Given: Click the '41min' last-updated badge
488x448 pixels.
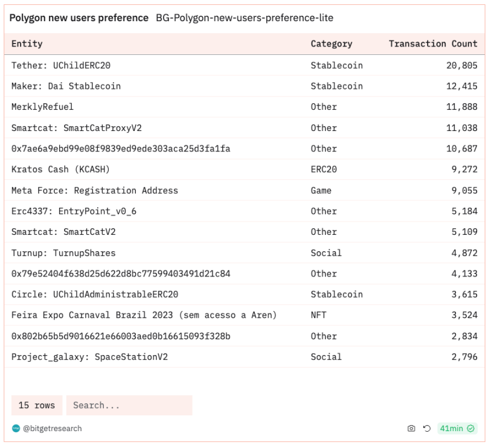Looking at the screenshot, I should point(451,429).
